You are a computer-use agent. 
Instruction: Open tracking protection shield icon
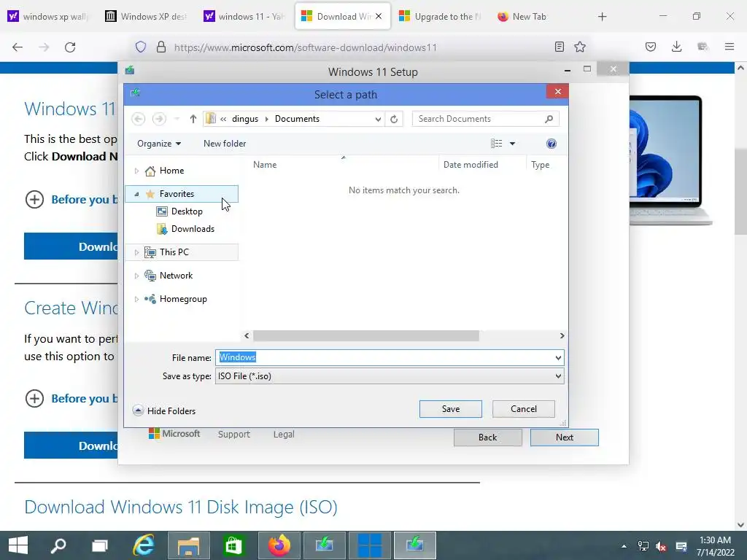(x=141, y=47)
